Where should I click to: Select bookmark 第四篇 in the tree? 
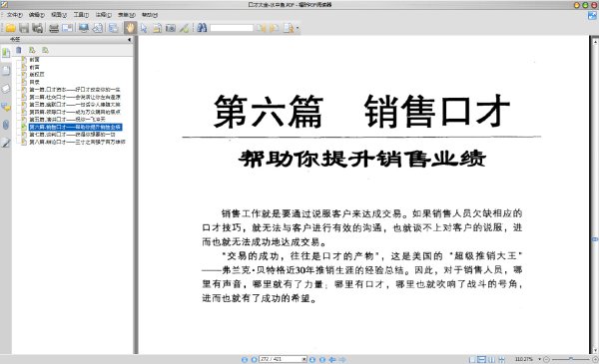pos(75,112)
